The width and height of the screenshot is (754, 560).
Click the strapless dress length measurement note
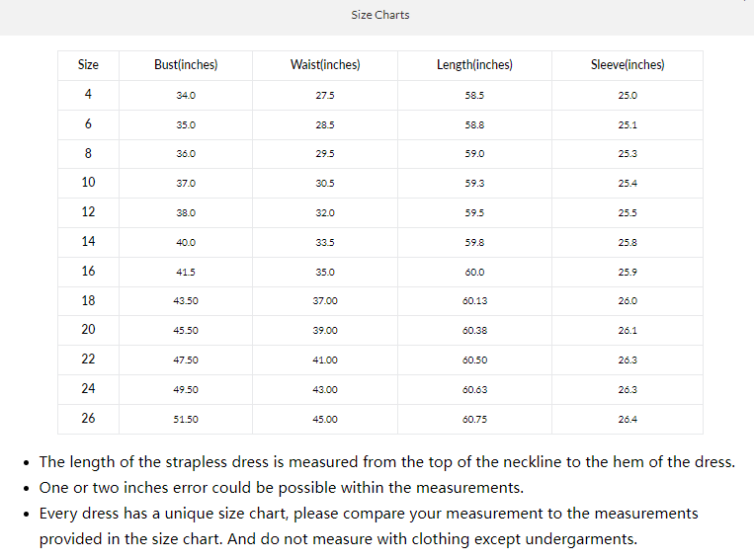click(x=386, y=462)
